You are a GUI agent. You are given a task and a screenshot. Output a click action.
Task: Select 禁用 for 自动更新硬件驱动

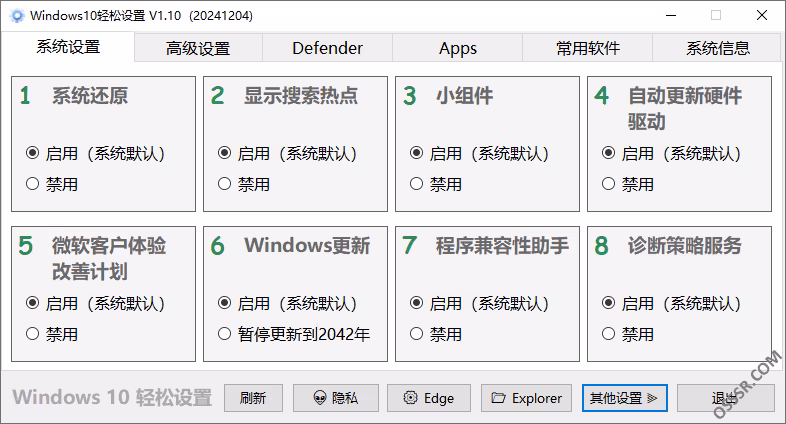click(x=609, y=184)
